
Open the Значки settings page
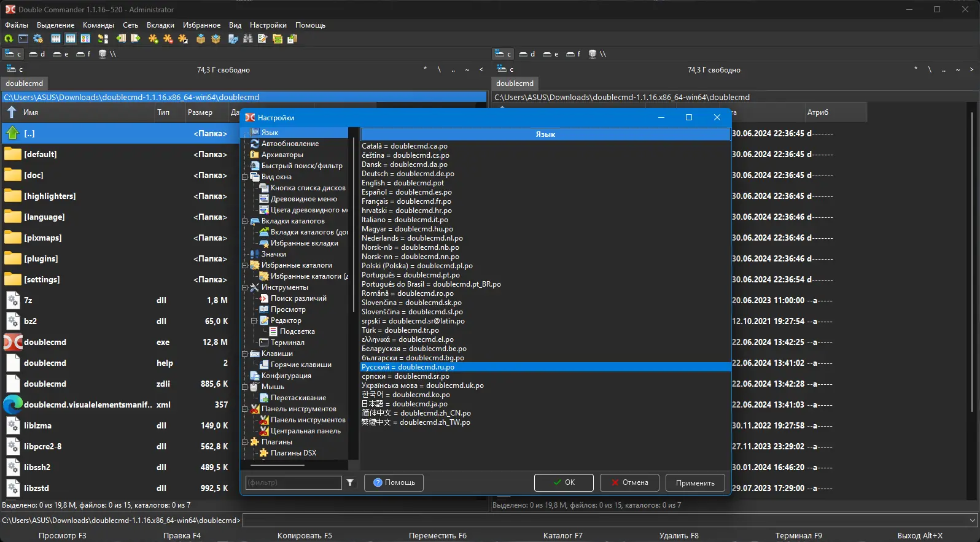click(x=273, y=254)
